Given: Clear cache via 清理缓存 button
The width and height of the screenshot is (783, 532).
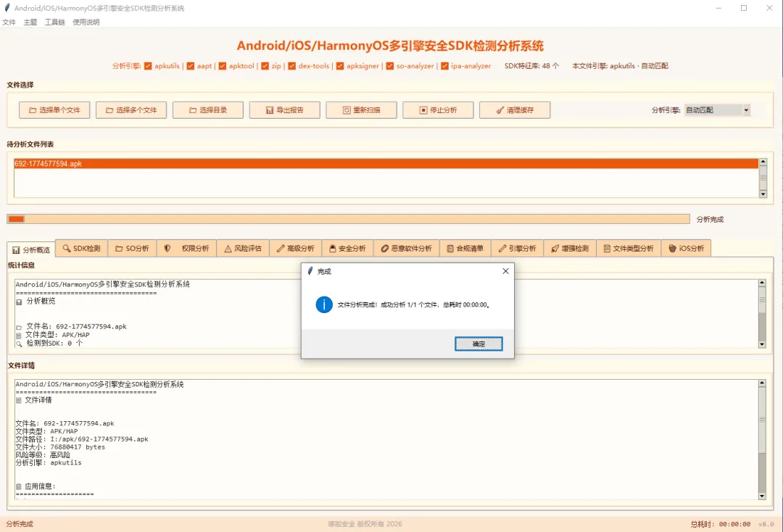Looking at the screenshot, I should click(x=515, y=110).
